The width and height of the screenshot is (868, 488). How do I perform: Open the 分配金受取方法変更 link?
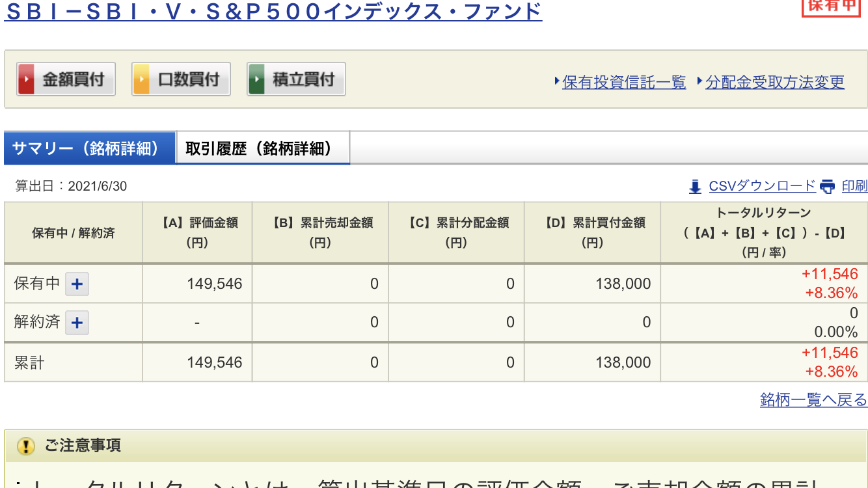click(775, 82)
